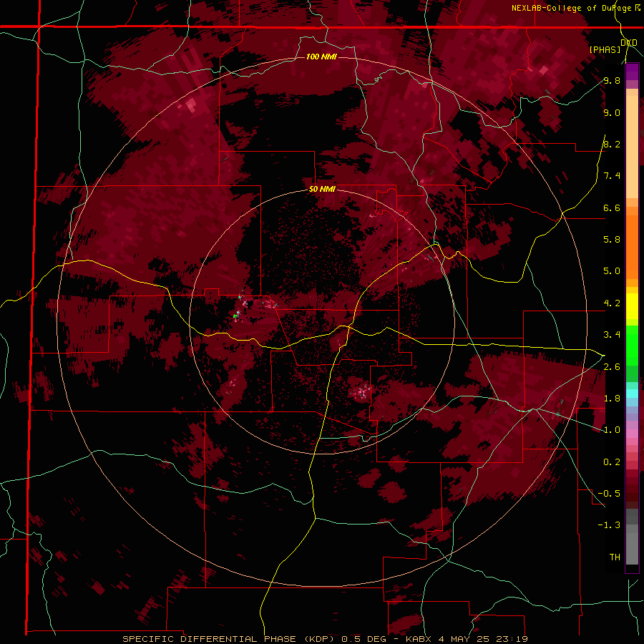Click the 9.0 scale value

pos(612,112)
